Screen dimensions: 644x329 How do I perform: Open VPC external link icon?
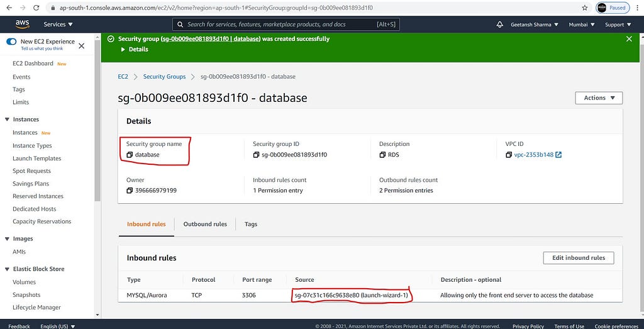tap(558, 155)
